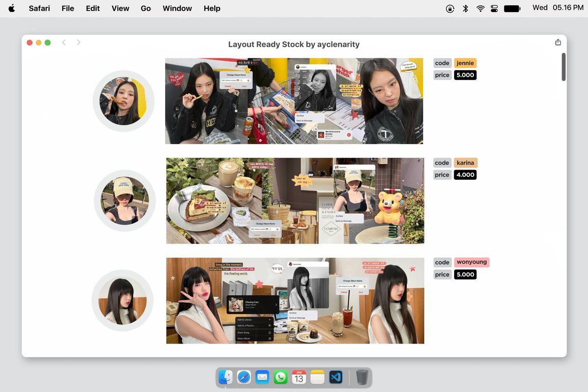Go back with the browser back arrow
This screenshot has width=588, height=392.
pos(64,43)
